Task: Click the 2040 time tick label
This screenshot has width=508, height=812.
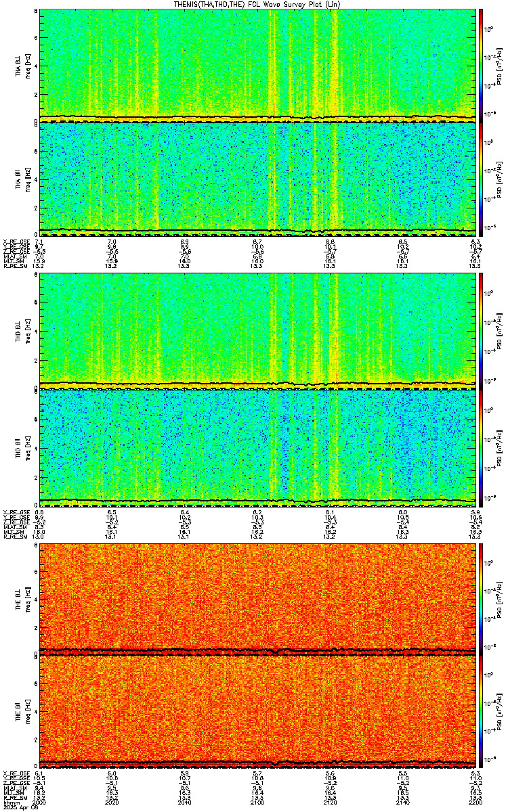Action: coord(185,803)
